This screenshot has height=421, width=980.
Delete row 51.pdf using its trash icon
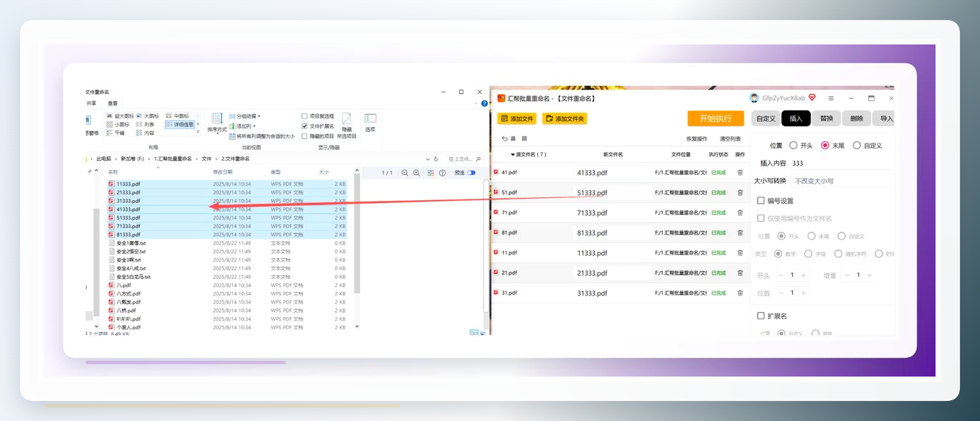coord(740,192)
